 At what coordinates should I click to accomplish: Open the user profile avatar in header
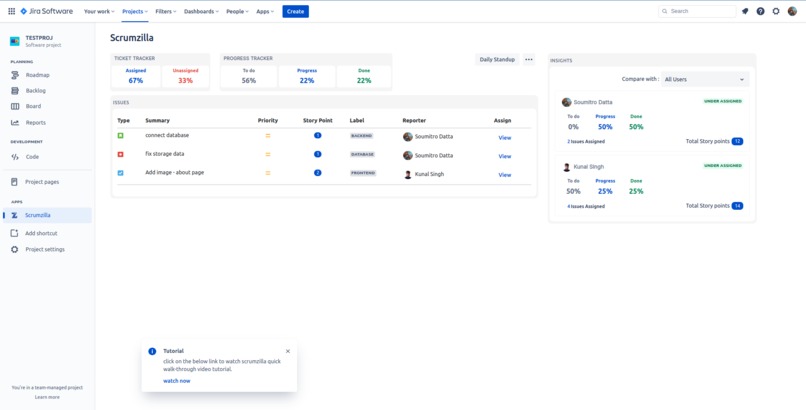coord(792,11)
